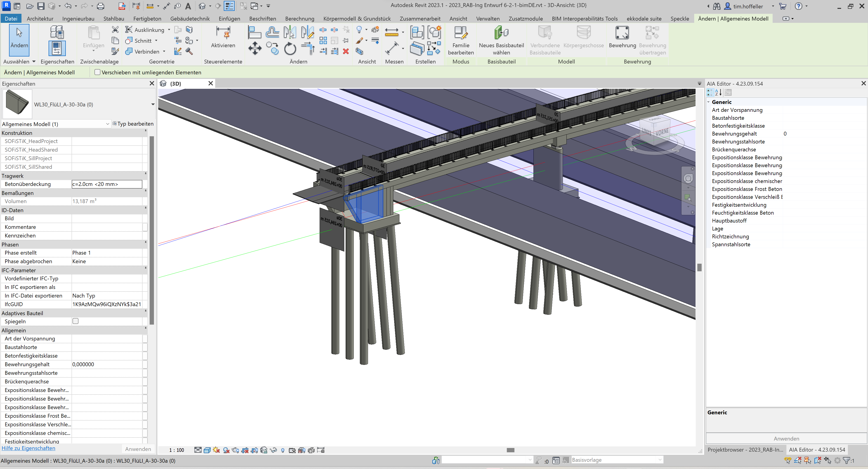
Task: Click the Bewehrung ribbon icon
Action: [x=622, y=37]
